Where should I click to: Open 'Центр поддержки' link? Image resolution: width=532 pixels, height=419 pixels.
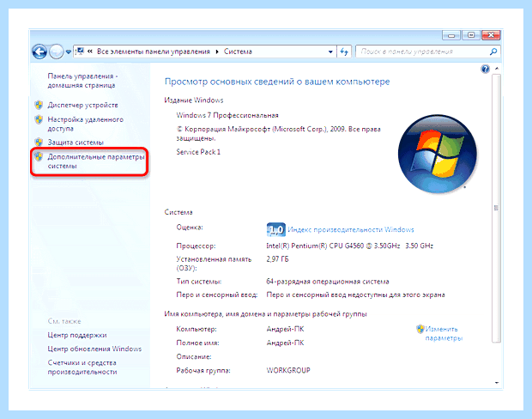[x=77, y=335]
